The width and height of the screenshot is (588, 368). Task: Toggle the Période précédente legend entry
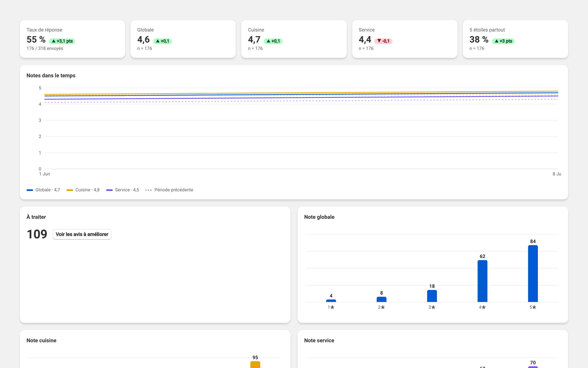(169, 190)
